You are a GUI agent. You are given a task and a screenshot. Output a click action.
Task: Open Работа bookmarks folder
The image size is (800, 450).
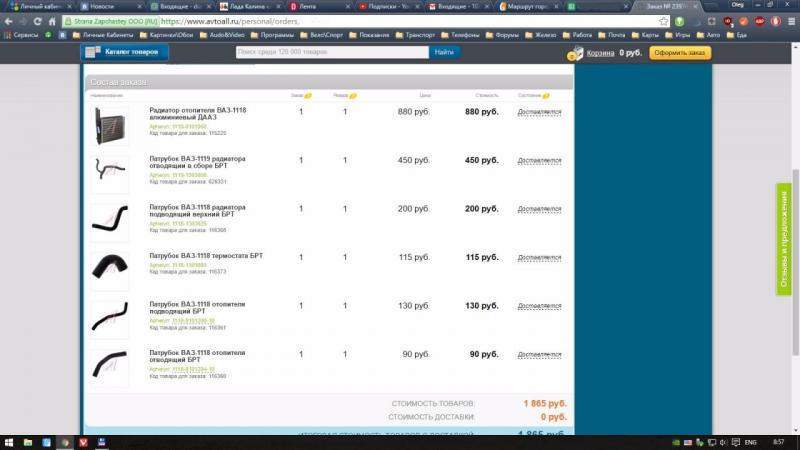[577, 35]
